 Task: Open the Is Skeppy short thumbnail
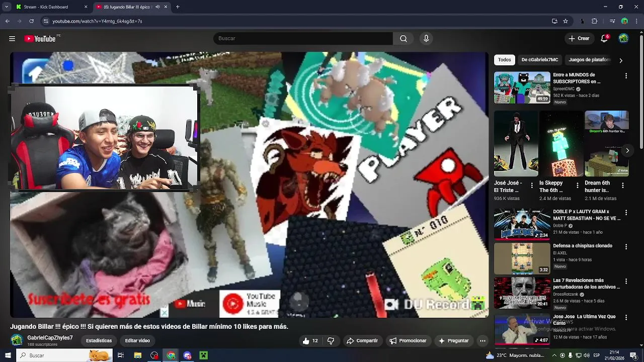[x=561, y=144]
